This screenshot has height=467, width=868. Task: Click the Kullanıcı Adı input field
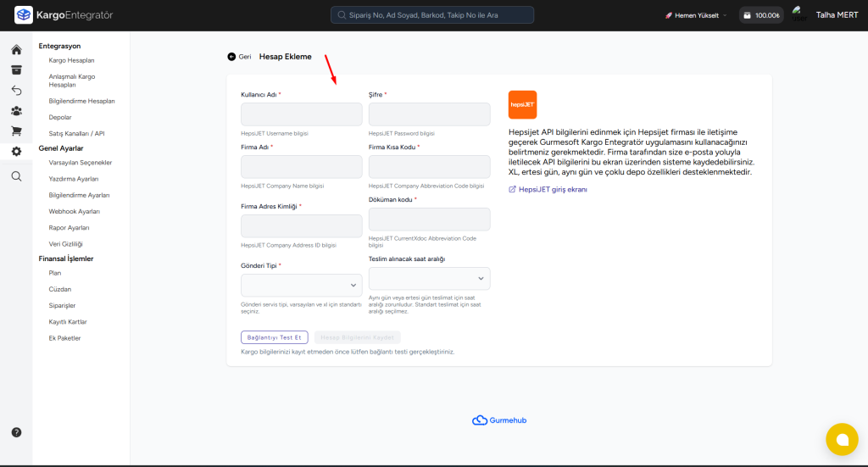[301, 114]
